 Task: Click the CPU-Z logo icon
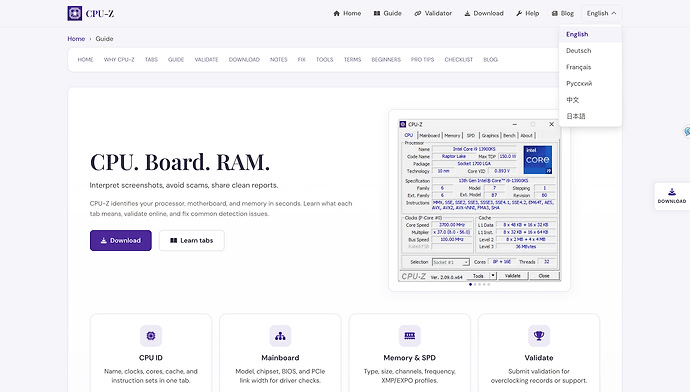tap(75, 13)
